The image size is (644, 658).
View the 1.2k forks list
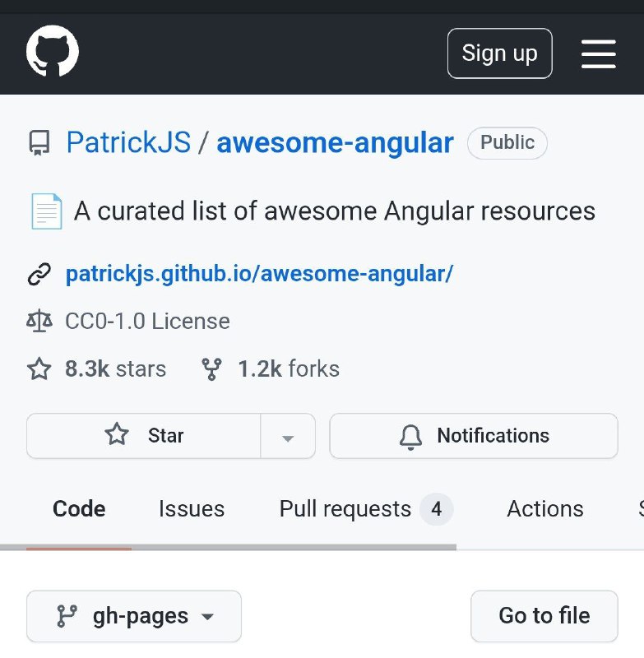(x=289, y=368)
